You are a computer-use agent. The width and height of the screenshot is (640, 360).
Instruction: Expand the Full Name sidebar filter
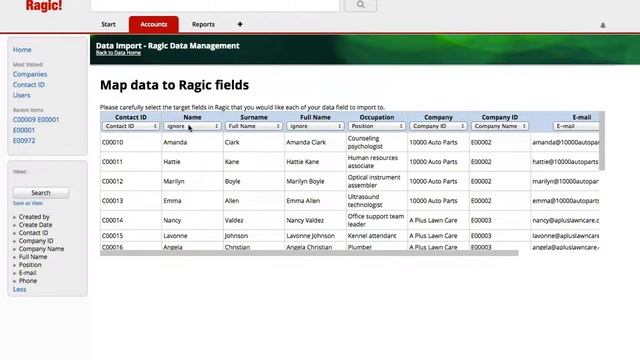[x=33, y=257]
